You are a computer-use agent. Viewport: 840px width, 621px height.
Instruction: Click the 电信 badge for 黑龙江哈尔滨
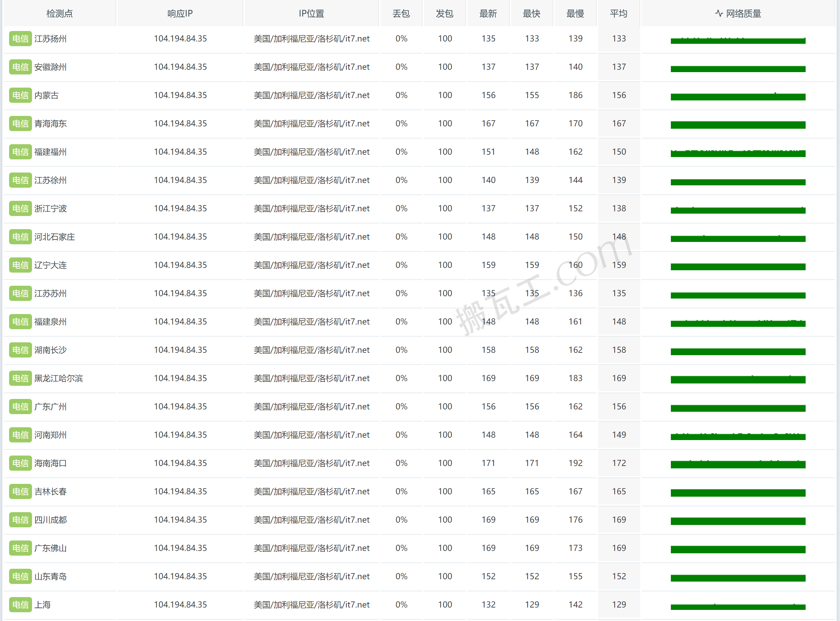(20, 378)
